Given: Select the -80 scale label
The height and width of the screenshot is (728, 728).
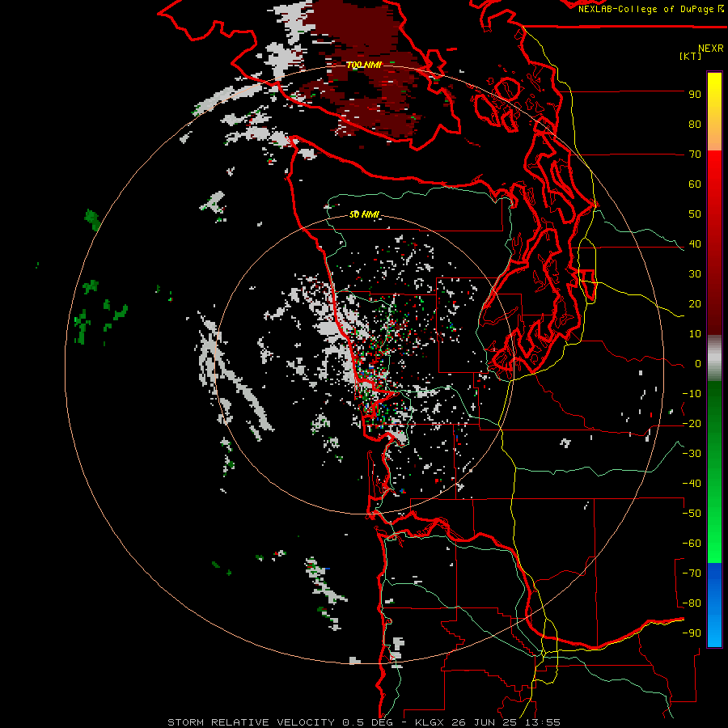Looking at the screenshot, I should 692,603.
